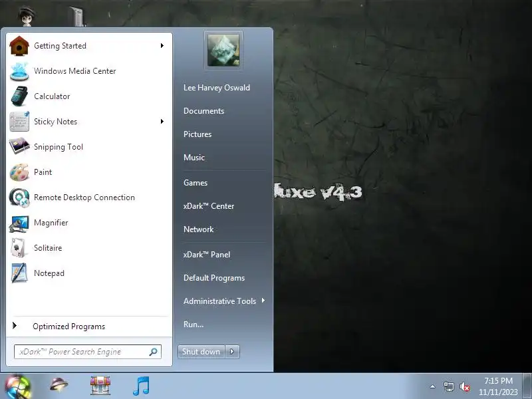Expand Administrative Tools submenu arrow
Viewport: 532px width, 399px height.
(263, 301)
